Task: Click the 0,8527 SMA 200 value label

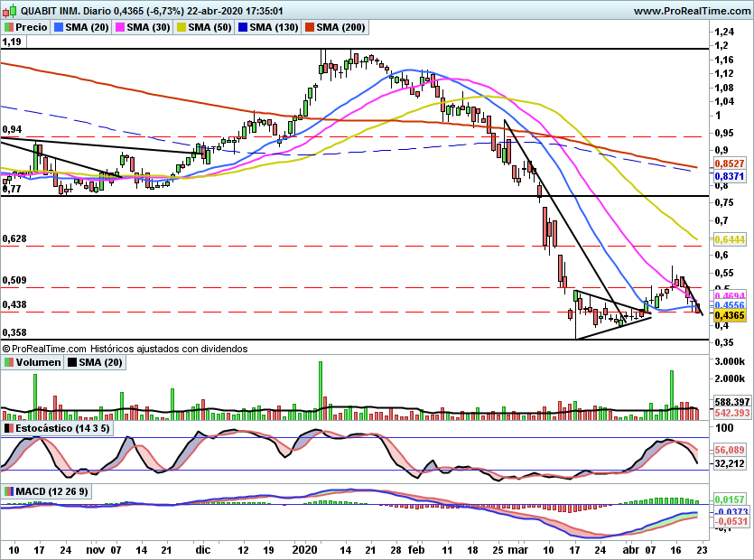Action: (x=730, y=163)
